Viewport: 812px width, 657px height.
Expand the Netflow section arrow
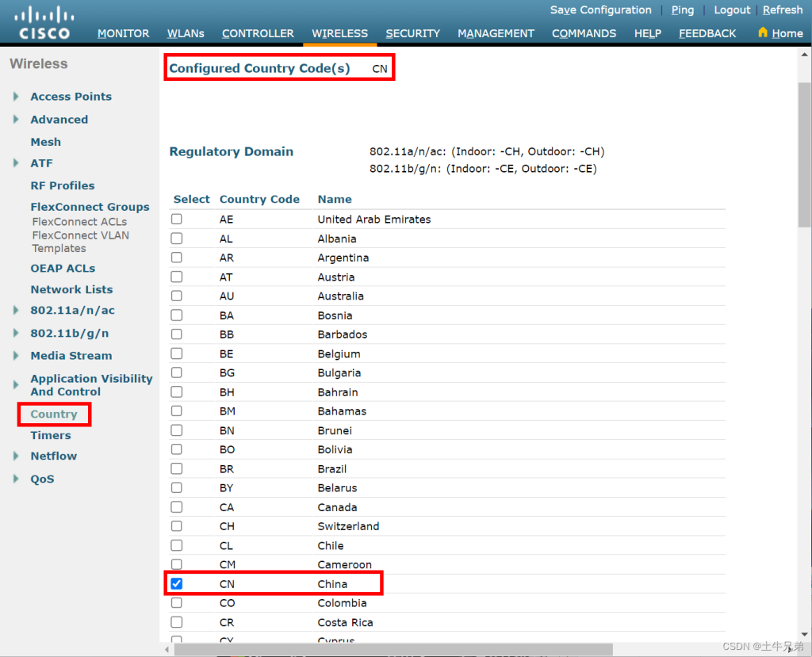[16, 456]
